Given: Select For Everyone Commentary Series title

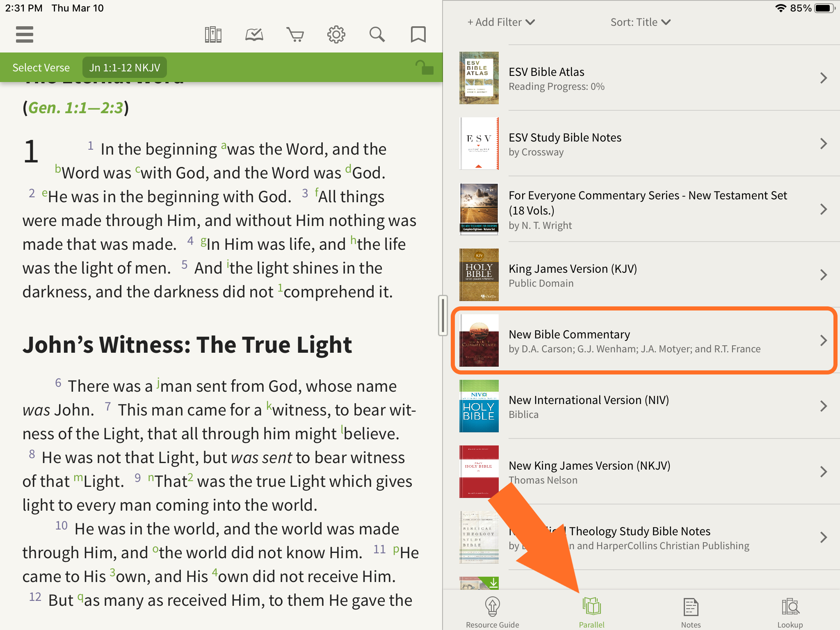Looking at the screenshot, I should point(648,203).
